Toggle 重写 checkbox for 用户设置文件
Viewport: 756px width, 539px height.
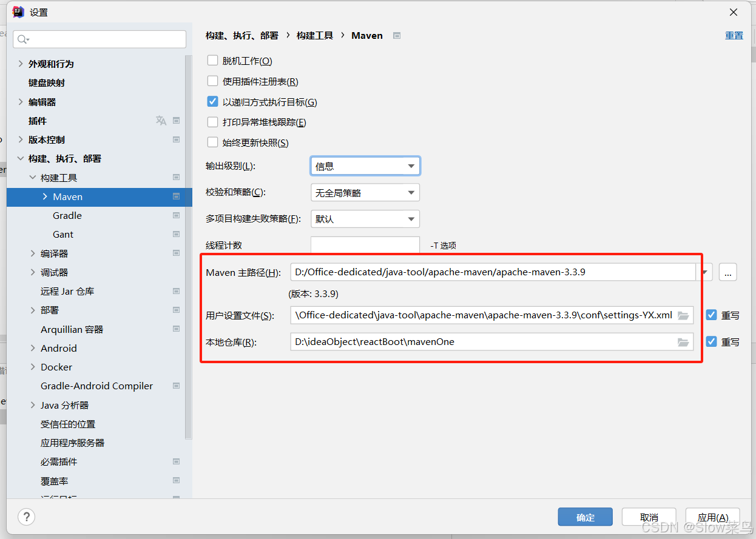coord(712,315)
